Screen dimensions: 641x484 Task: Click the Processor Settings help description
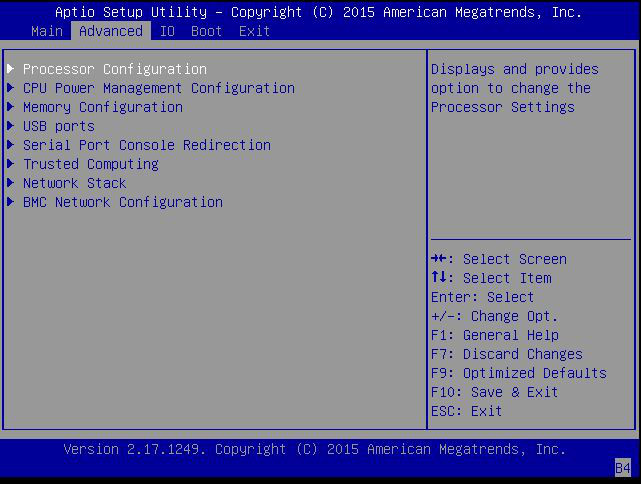coord(515,88)
